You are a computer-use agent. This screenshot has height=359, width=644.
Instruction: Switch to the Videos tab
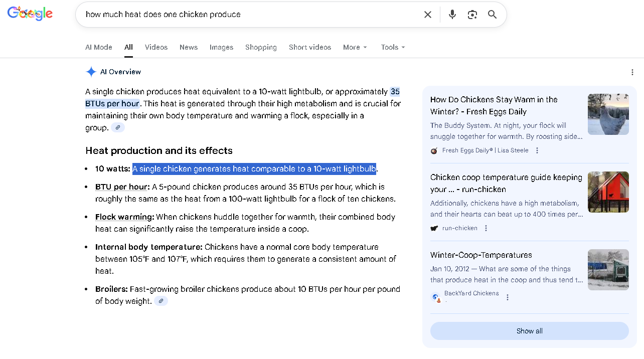click(x=156, y=47)
